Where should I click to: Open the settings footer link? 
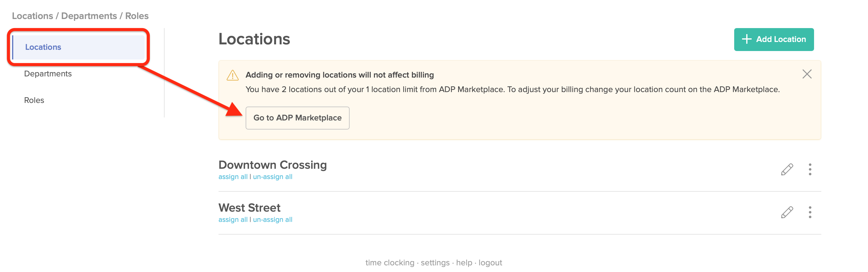(435, 263)
